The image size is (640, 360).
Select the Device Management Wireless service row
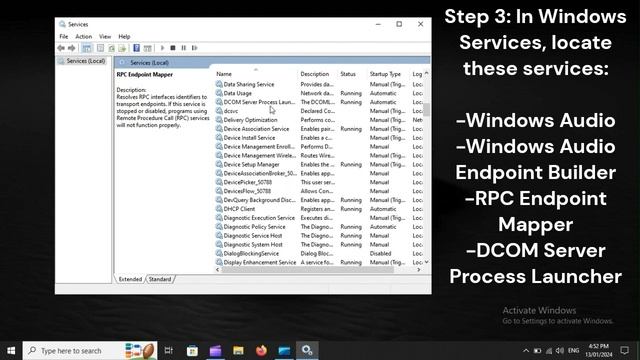pos(319,156)
